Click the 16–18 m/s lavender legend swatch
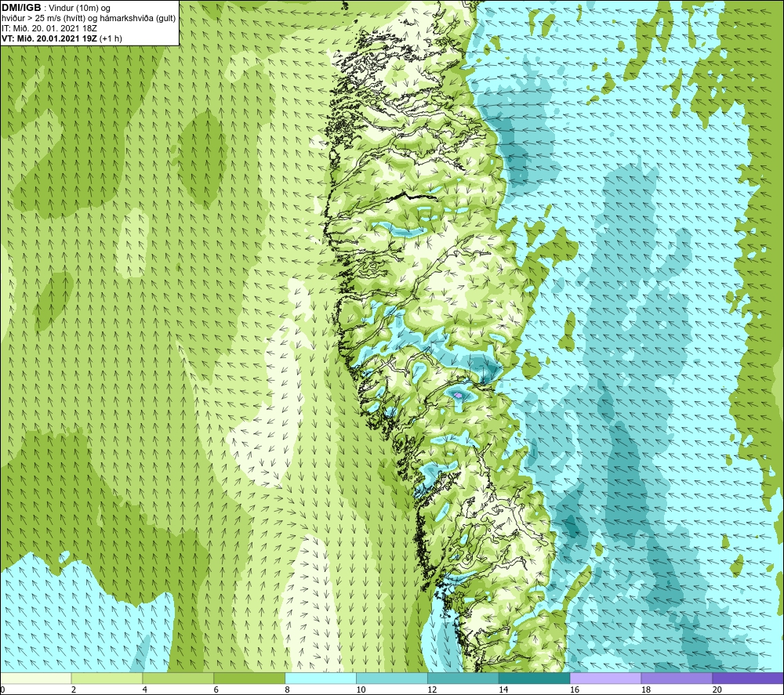Viewport: 784px width, 695px height. [x=605, y=678]
